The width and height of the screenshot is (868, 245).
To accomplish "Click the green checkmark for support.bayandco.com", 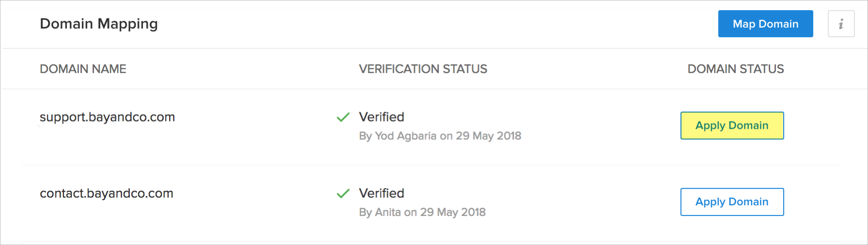I will click(x=343, y=117).
